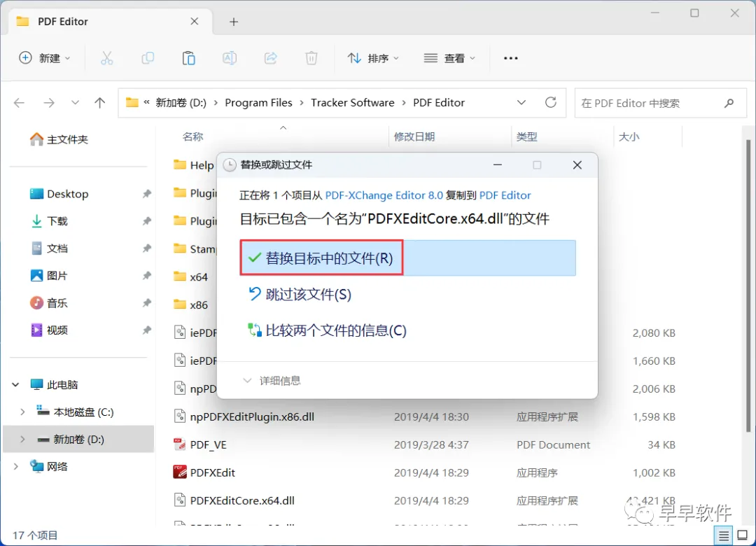
Task: Close the PDF Editor tab
Action: 195,21
